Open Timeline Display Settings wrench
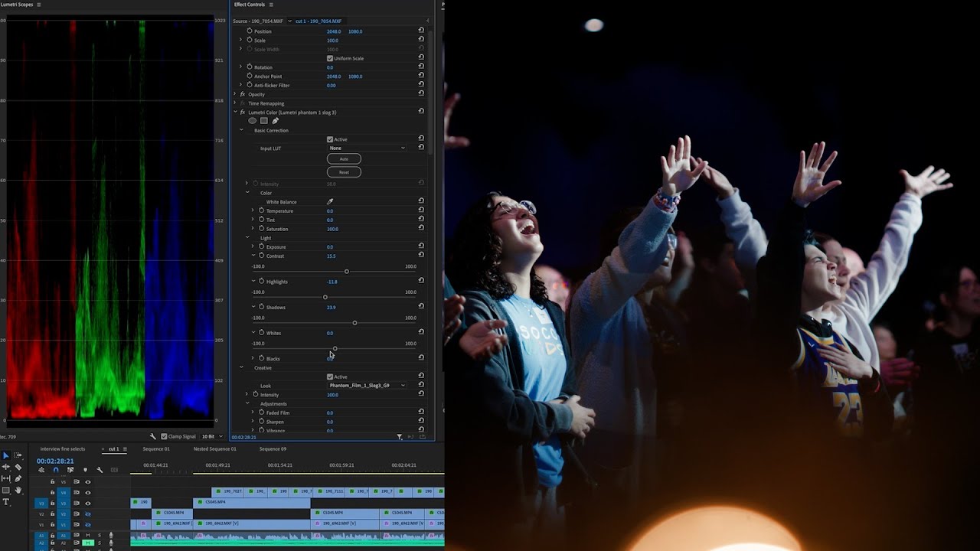 pos(100,470)
